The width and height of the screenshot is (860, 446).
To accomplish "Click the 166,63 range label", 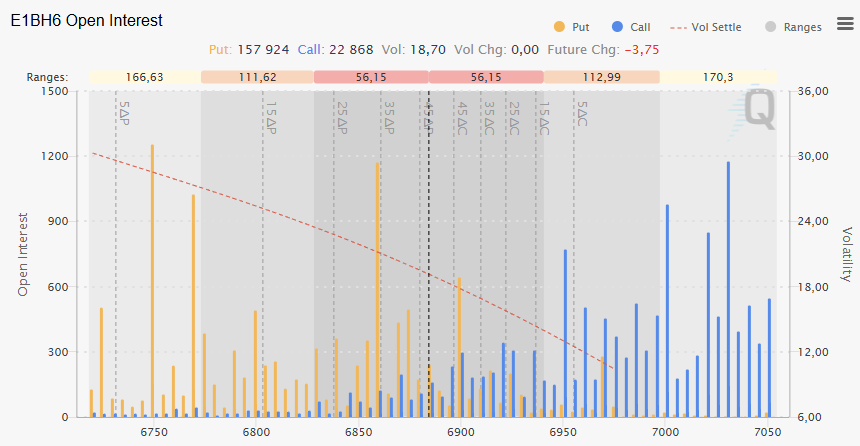I will (144, 77).
